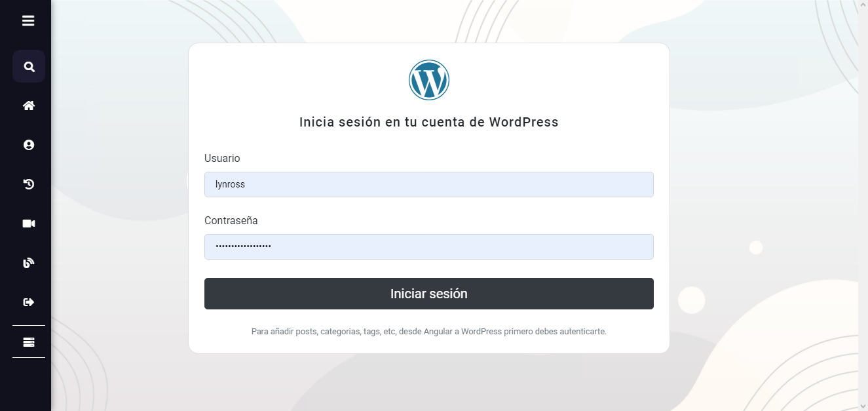The width and height of the screenshot is (868, 411).
Task: Click the sign-out arrow icon in the sidebar
Action: point(29,302)
